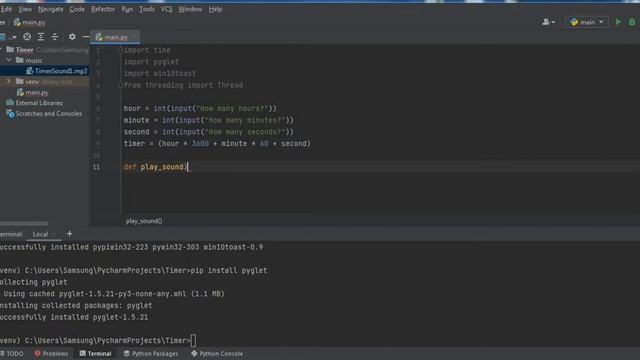This screenshot has width=640, height=360.
Task: Open the main run configuration dropdown
Action: (587, 22)
